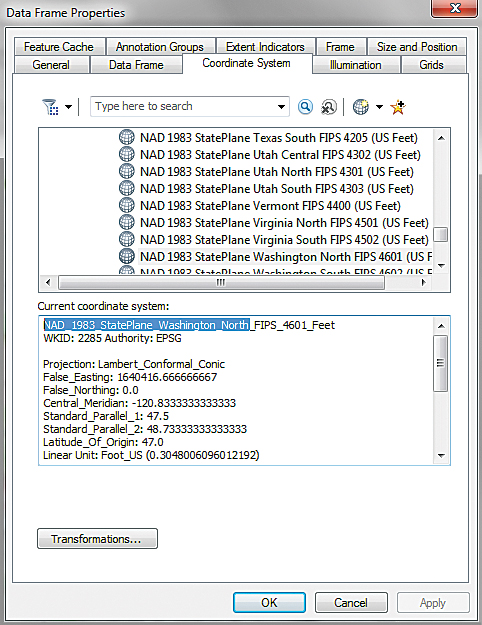Select Texas South FIPS 4205 coordinate system
Image resolution: width=482 pixels, height=625 pixels.
coord(279,138)
